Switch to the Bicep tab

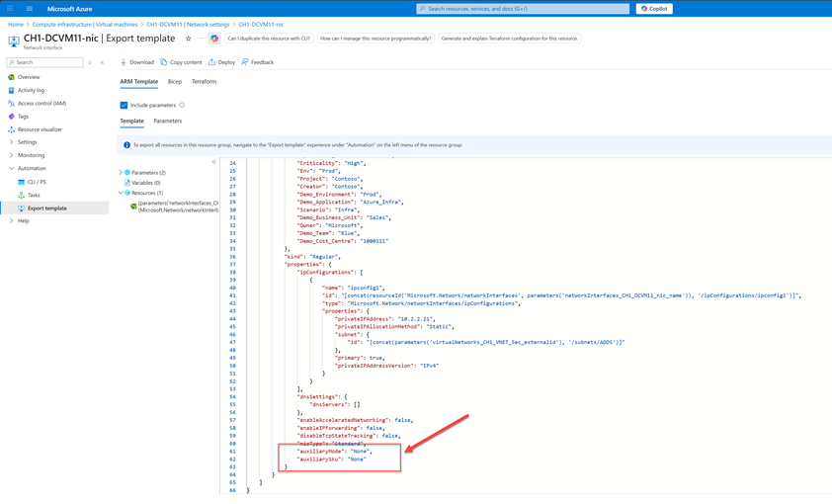click(x=175, y=82)
